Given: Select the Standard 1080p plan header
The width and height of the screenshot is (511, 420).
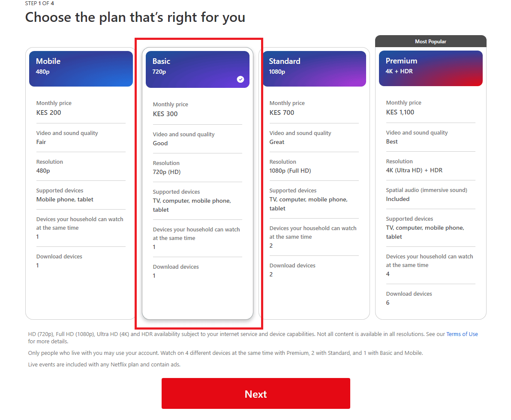Looking at the screenshot, I should tap(314, 69).
